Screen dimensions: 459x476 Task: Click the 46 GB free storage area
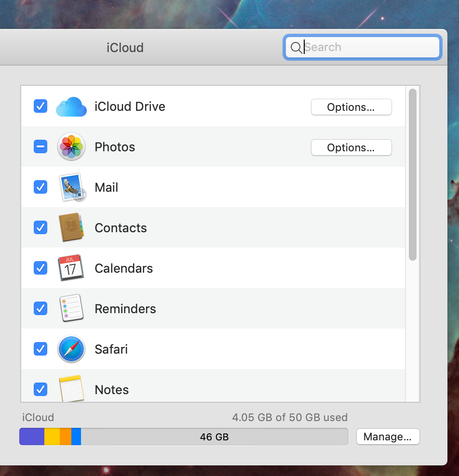214,436
